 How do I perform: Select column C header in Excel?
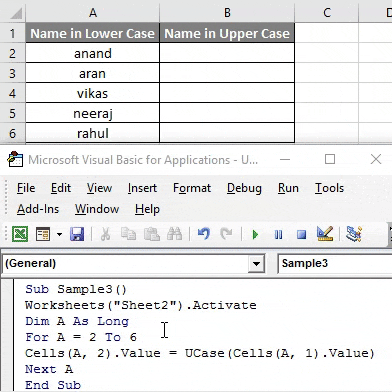(x=327, y=13)
